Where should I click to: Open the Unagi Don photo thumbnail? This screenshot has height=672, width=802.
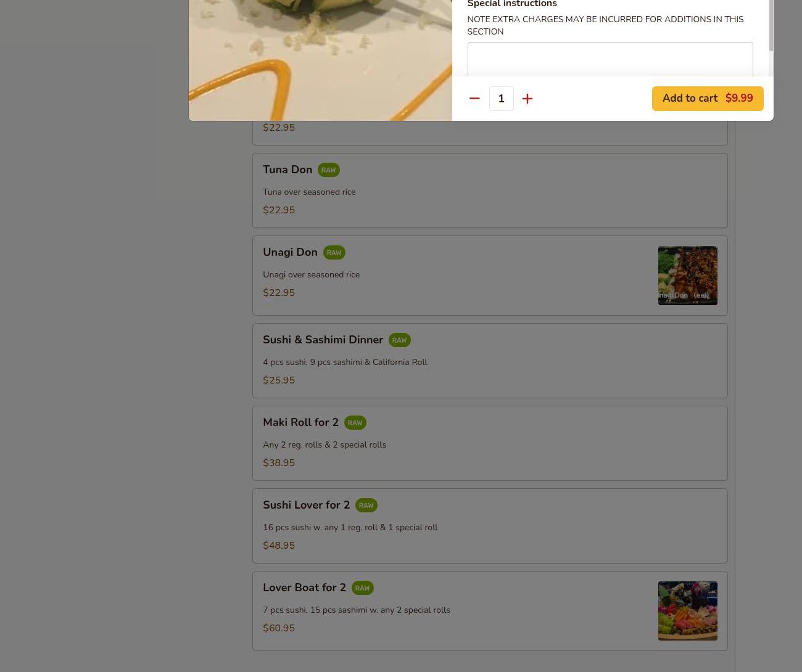click(x=687, y=276)
